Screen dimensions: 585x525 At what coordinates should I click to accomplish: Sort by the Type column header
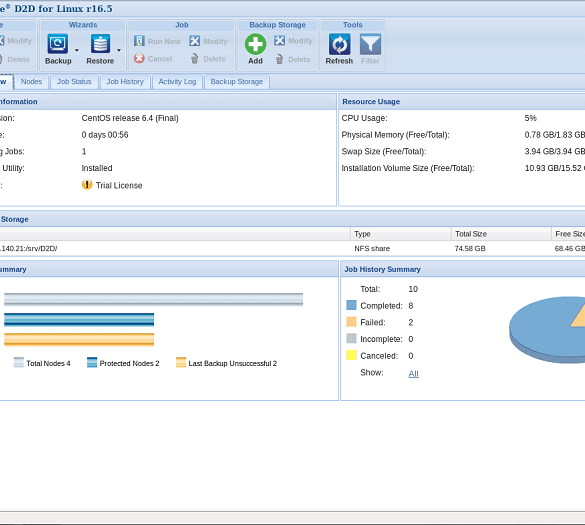pos(401,234)
